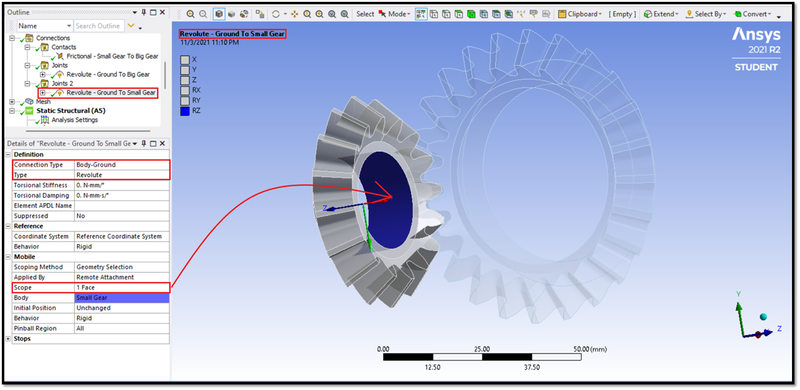Toggle the X degree-of-freedom box
This screenshot has width=800, height=390.
(185, 59)
